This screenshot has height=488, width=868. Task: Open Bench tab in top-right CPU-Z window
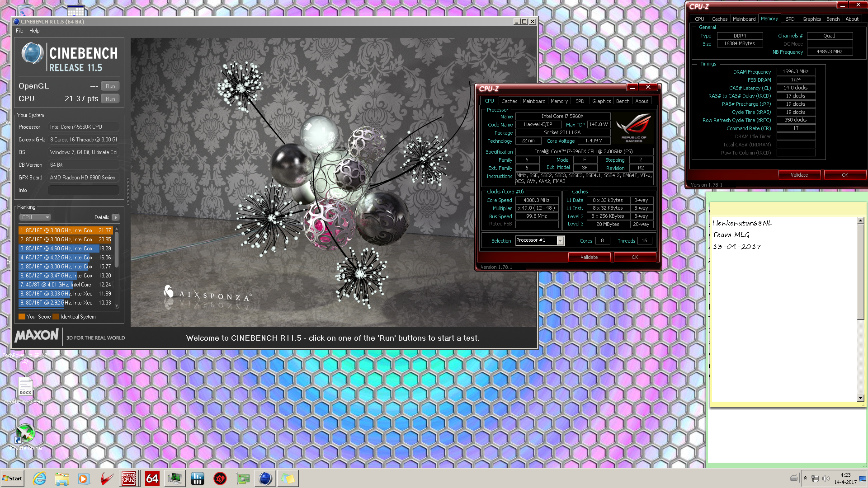tap(833, 19)
